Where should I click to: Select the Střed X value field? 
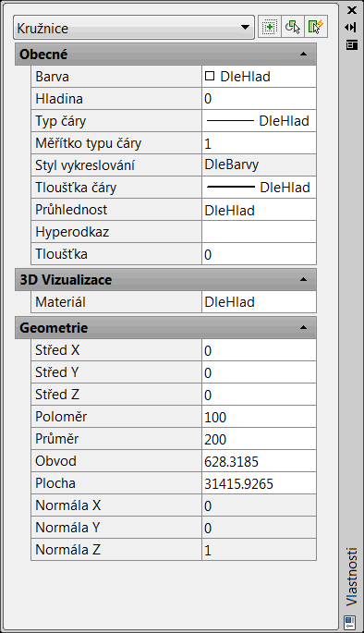(x=259, y=350)
